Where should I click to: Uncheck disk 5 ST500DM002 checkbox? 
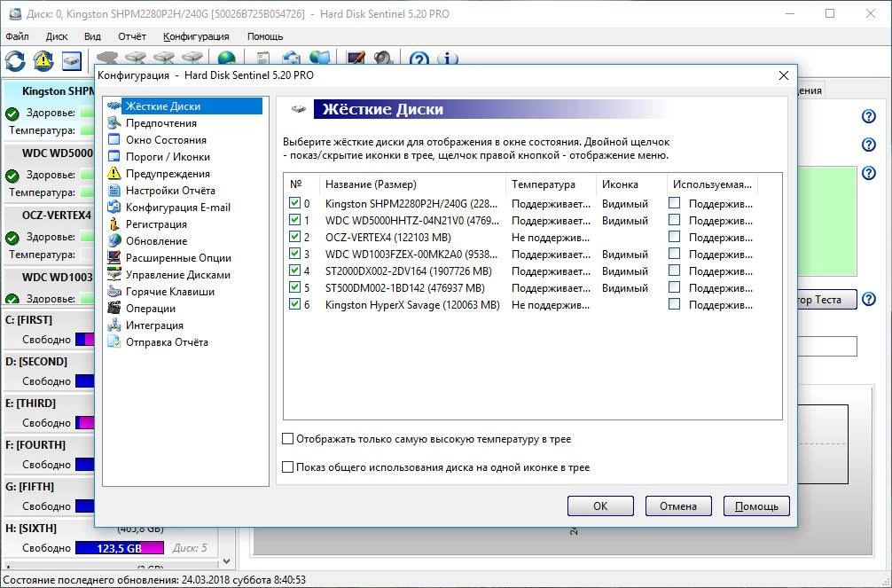coord(294,286)
